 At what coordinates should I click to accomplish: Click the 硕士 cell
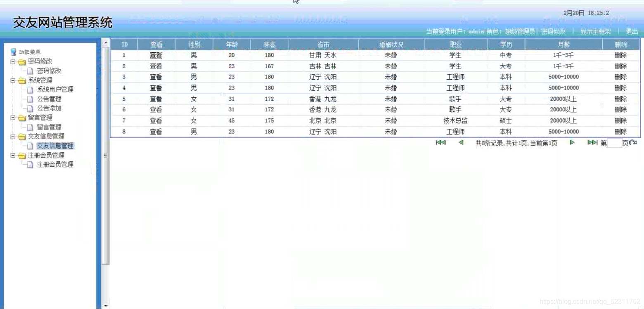tap(506, 121)
